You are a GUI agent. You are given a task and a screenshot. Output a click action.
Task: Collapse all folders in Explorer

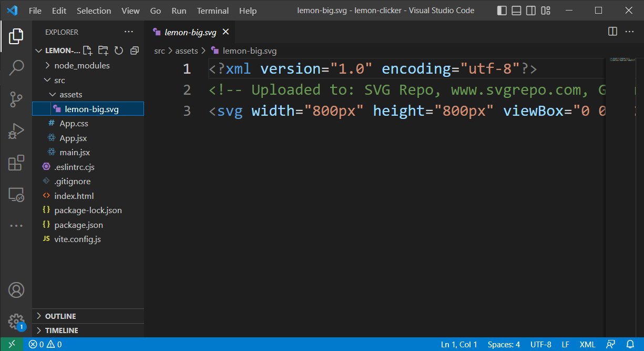click(135, 51)
